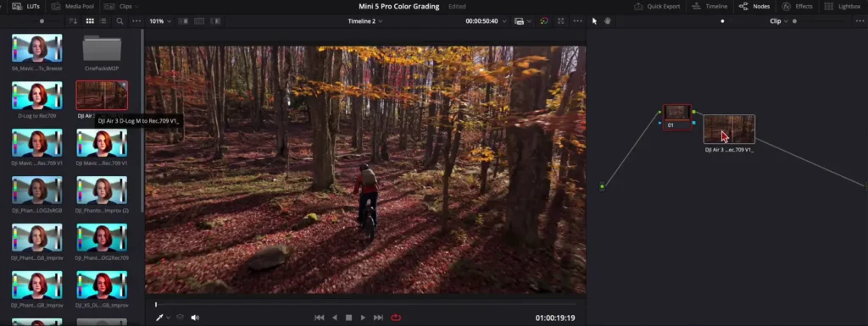The width and height of the screenshot is (868, 326).
Task: Click the Mini 5 Pro Color Grading title
Action: pos(399,7)
